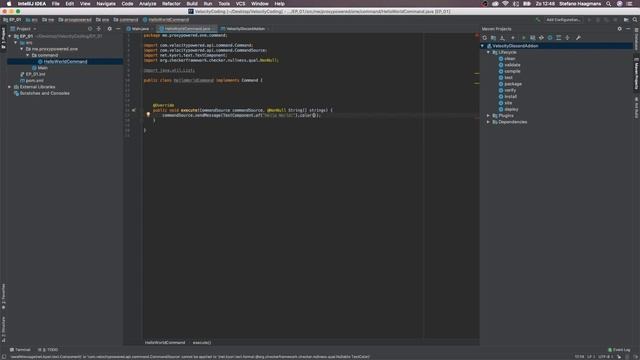Open the Refactor menu
The height and width of the screenshot is (360, 640).
pos(171,4)
